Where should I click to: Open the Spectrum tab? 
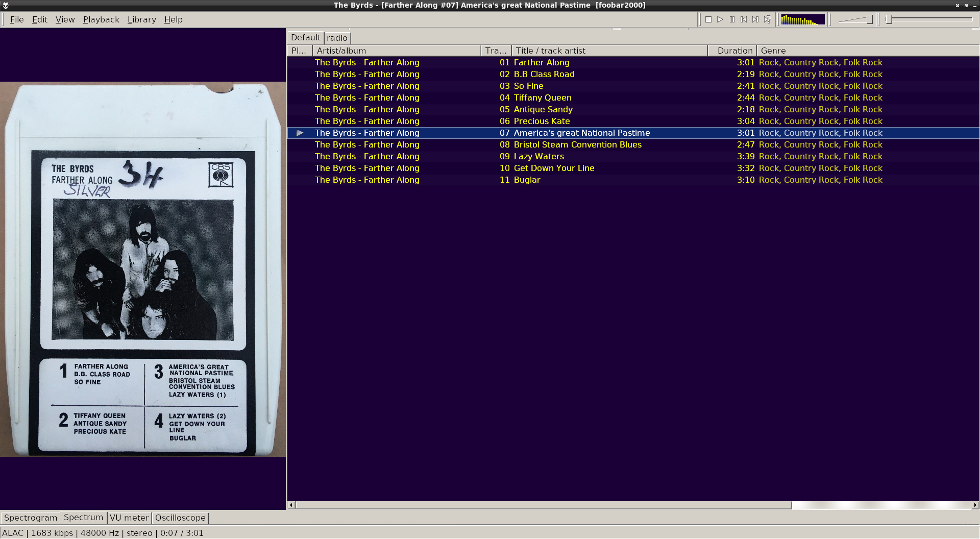point(84,517)
